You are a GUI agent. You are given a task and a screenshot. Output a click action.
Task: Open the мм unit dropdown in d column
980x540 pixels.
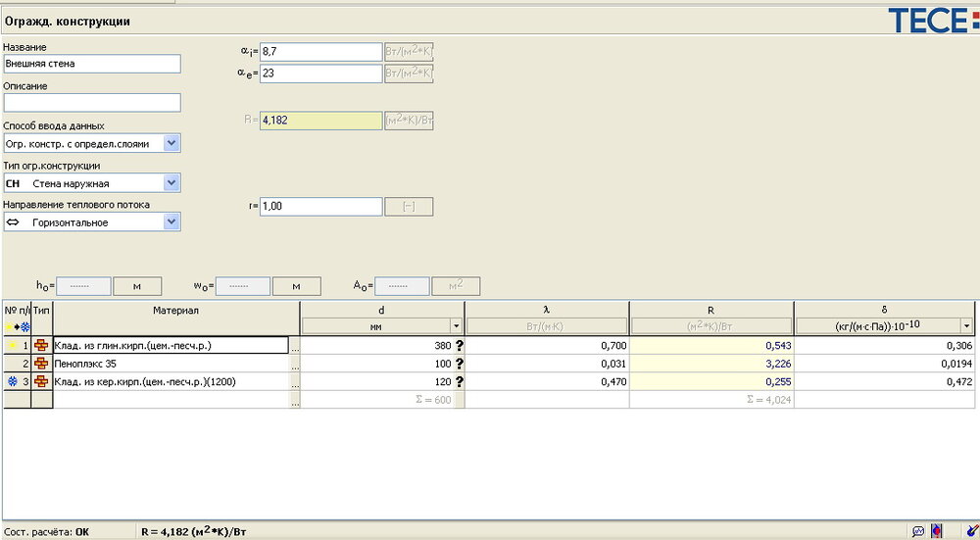click(455, 326)
